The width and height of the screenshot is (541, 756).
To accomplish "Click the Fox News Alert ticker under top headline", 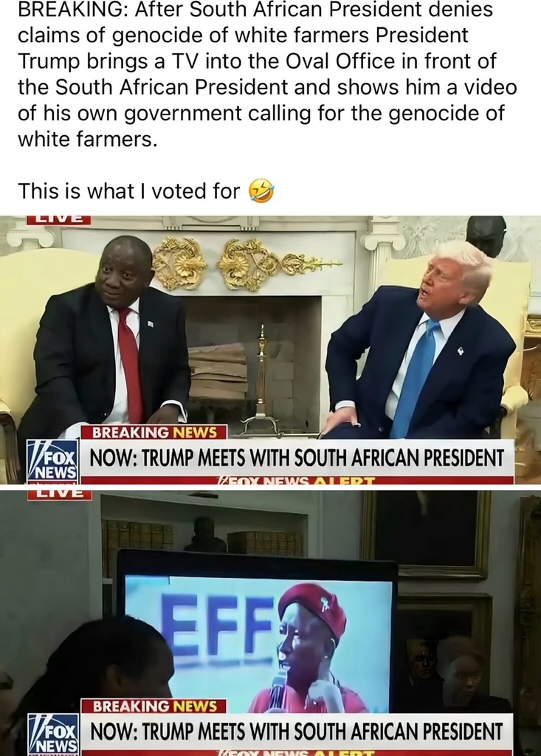I will click(297, 480).
